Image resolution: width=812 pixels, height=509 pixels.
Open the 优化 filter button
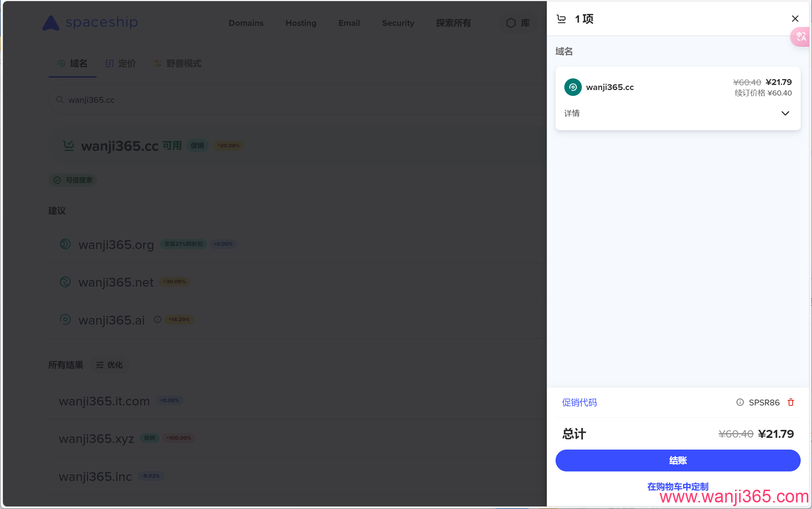click(109, 365)
